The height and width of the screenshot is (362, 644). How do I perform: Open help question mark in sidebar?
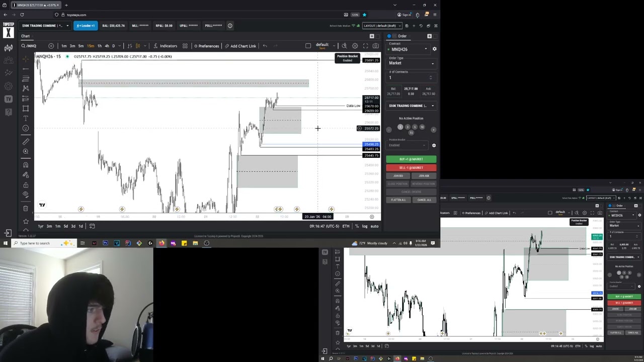(9, 112)
